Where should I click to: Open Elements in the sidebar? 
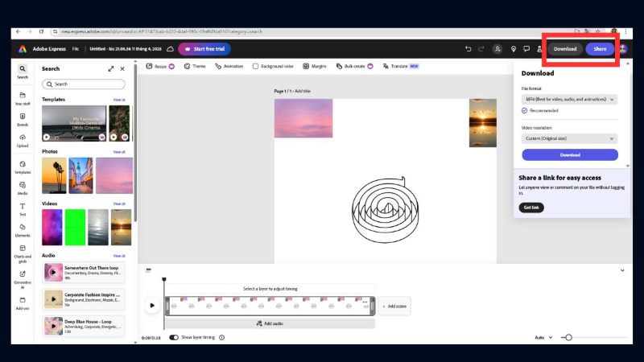tap(23, 230)
